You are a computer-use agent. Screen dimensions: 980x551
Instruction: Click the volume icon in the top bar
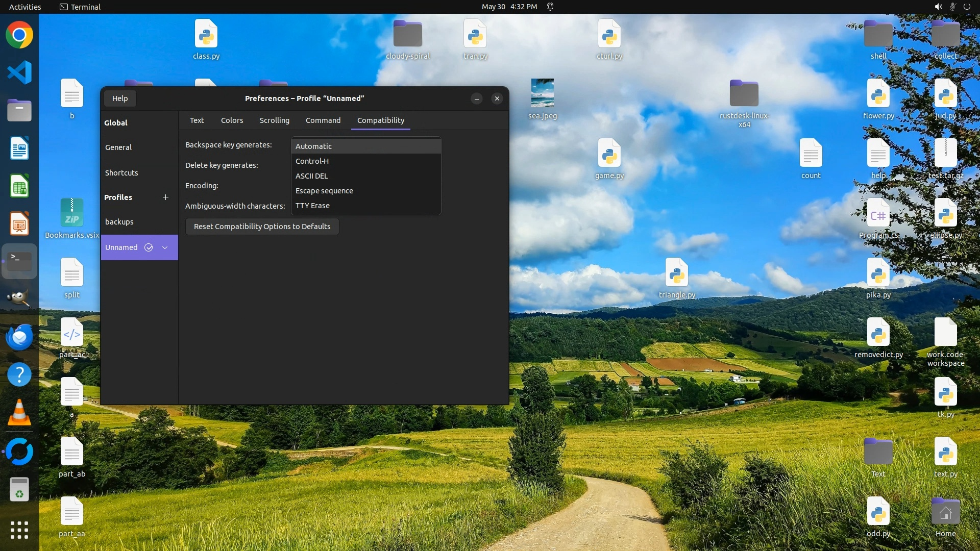(x=938, y=7)
